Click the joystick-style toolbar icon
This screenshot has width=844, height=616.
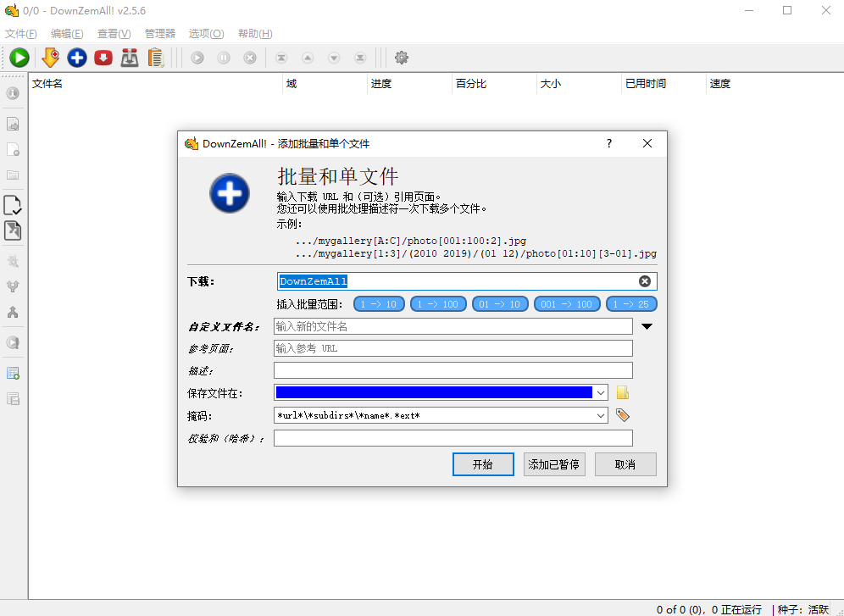point(129,58)
